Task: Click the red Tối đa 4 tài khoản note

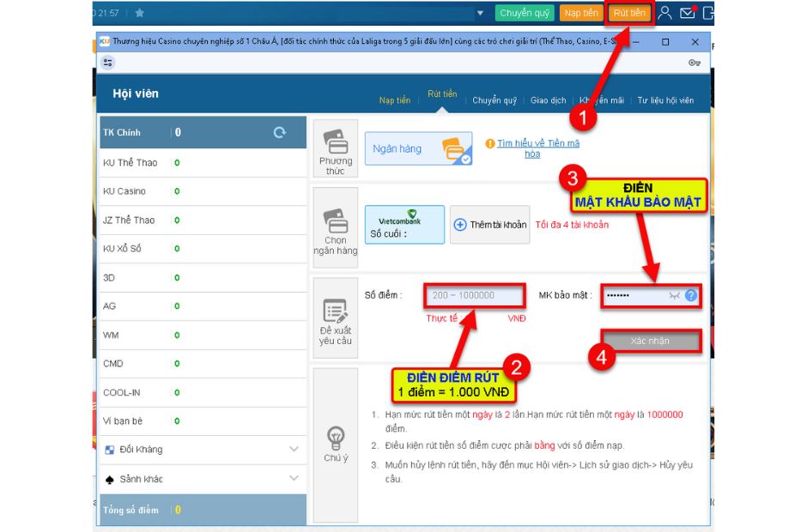Action: coord(572,225)
